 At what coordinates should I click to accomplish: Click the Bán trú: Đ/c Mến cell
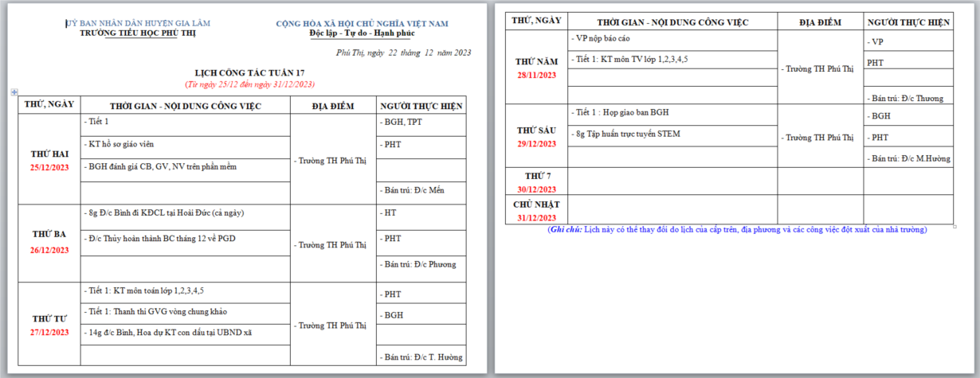(x=420, y=189)
